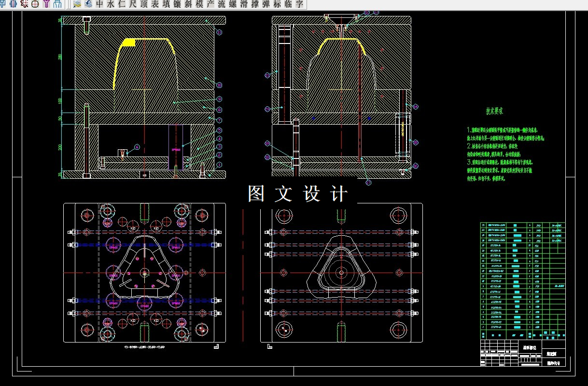Choose the 尺 toolbar button

133,4
